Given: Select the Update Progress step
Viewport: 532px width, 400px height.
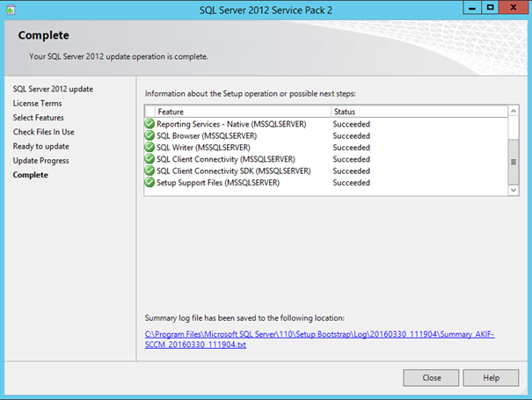Looking at the screenshot, I should pos(40,161).
